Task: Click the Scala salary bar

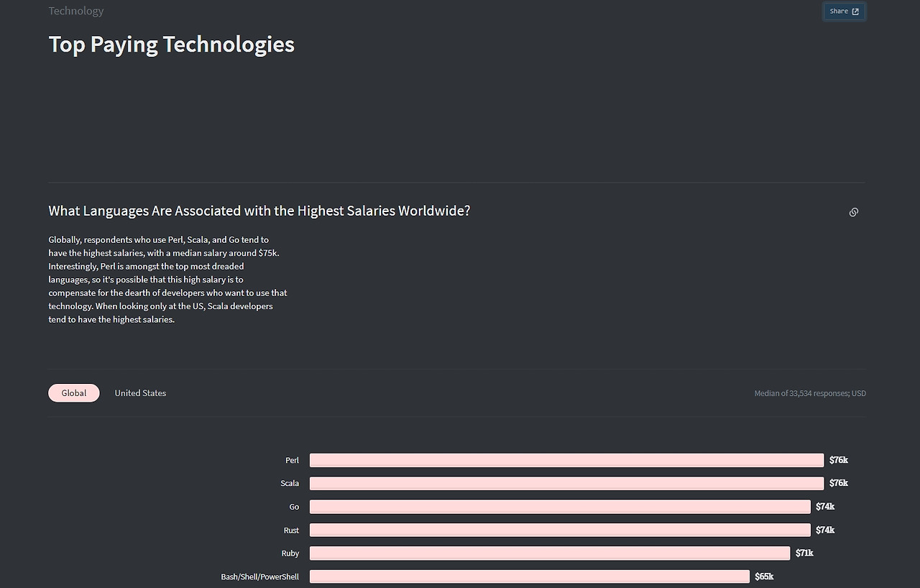Action: [x=566, y=483]
